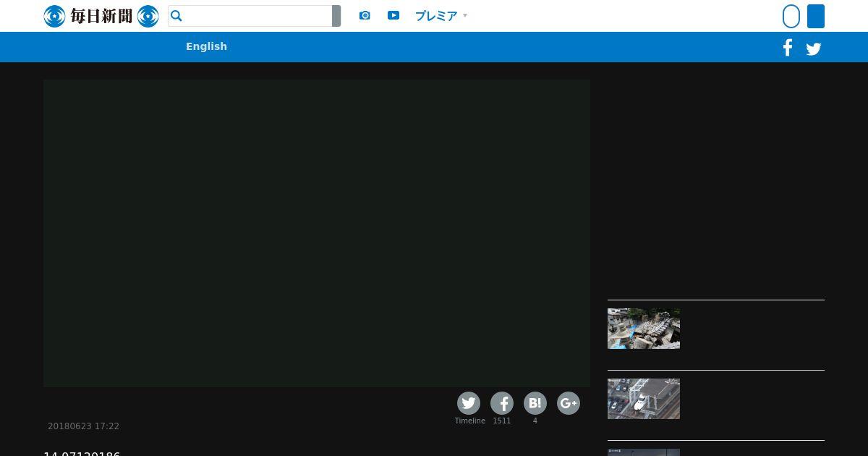Open the photo camera icon
This screenshot has width=868, height=456.
pos(365,15)
